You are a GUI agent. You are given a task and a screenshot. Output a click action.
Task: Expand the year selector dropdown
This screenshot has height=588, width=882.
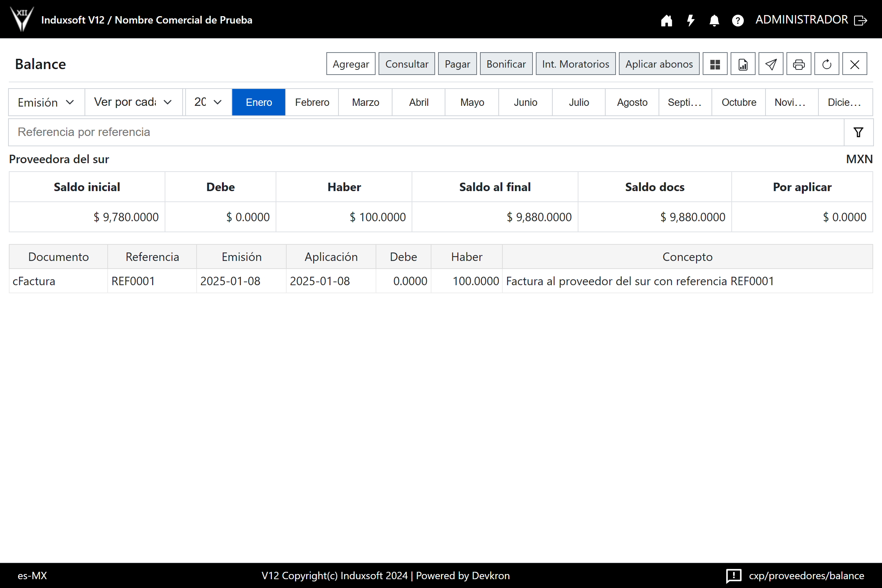click(208, 102)
